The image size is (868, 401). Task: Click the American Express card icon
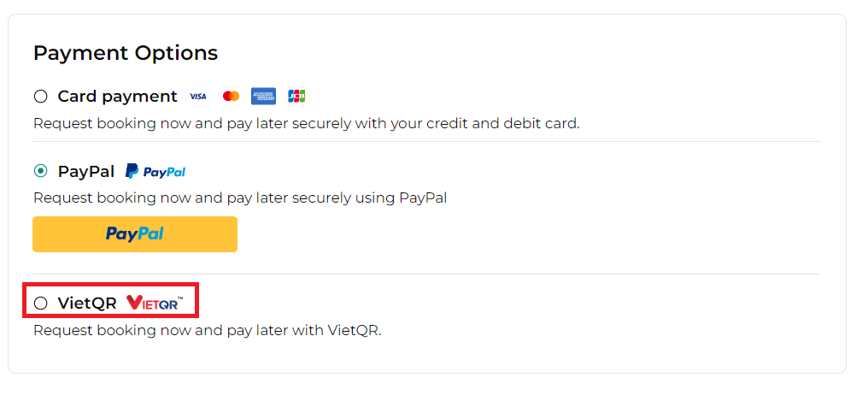pyautogui.click(x=263, y=97)
